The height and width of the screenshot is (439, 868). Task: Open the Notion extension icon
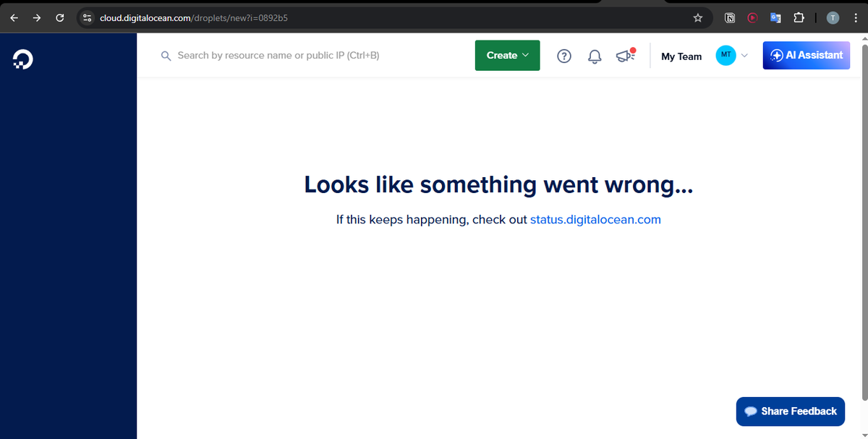(731, 18)
